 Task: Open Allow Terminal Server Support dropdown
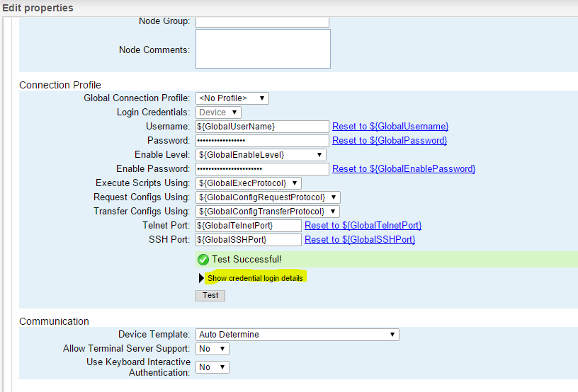[x=212, y=349]
